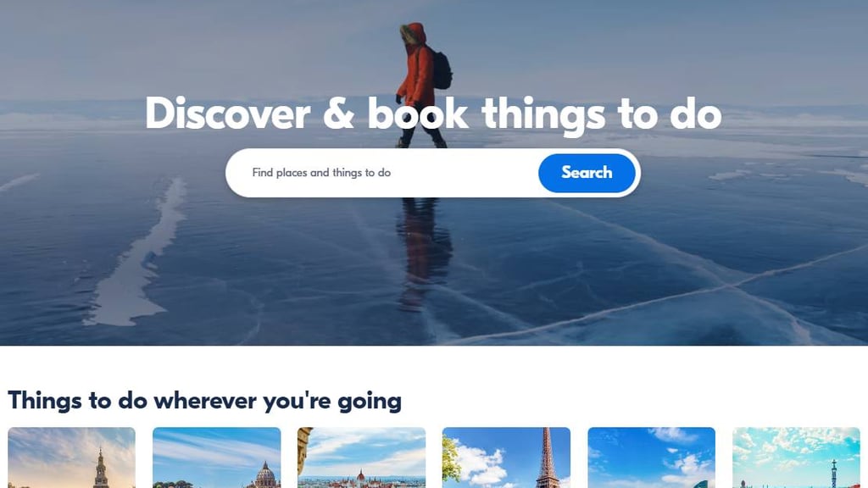Choose the fifth destination card with blue sky
Screen dimensions: 868x488
pyautogui.click(x=652, y=457)
